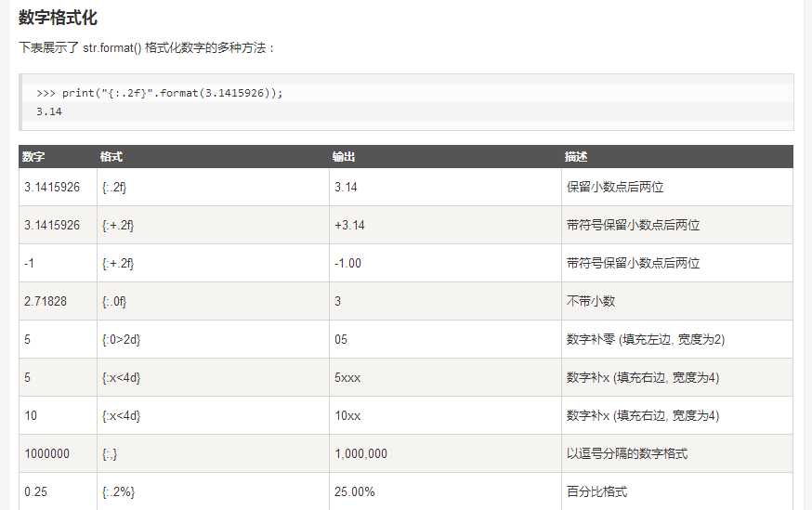Select output 3 in the 2.71828 row
The height and width of the screenshot is (510, 812).
click(x=337, y=301)
